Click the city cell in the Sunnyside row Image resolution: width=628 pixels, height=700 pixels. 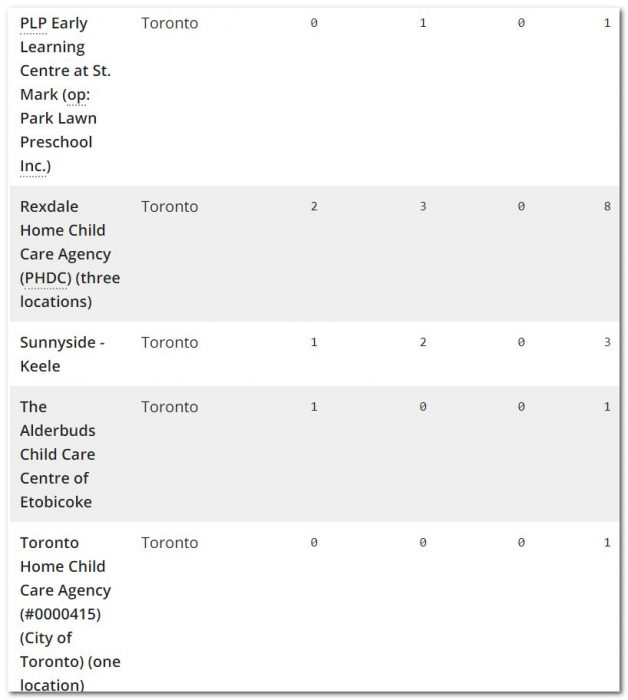pos(169,343)
